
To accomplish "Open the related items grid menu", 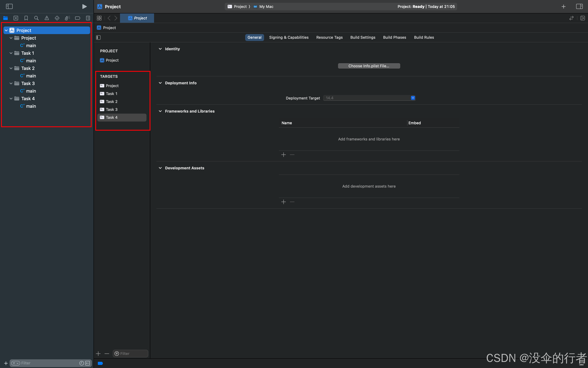I will [x=99, y=18].
